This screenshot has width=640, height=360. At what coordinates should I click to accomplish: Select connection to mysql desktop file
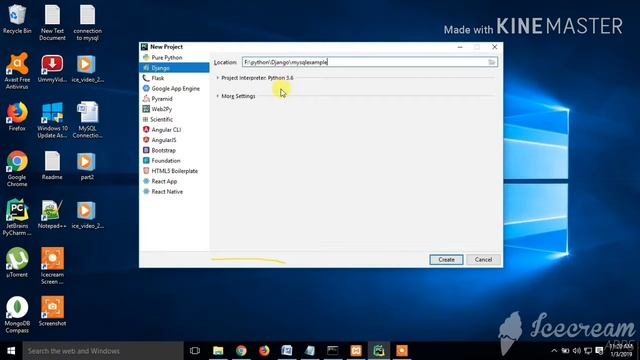click(87, 22)
